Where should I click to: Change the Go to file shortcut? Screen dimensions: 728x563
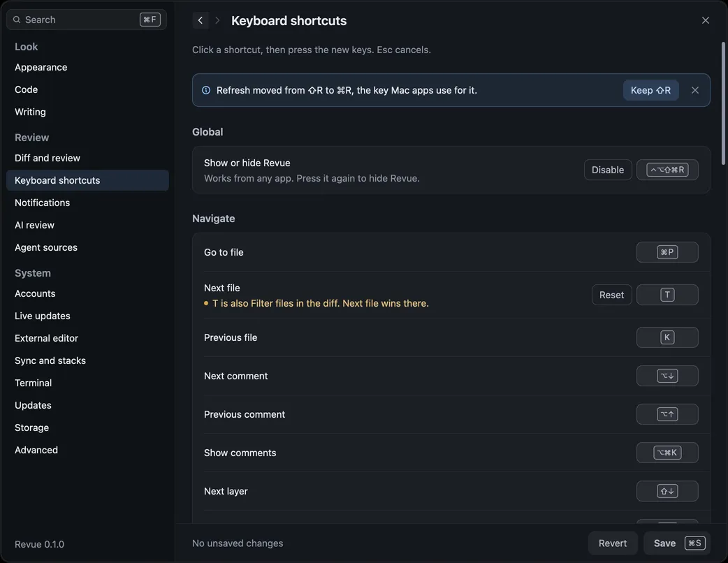[x=667, y=252]
